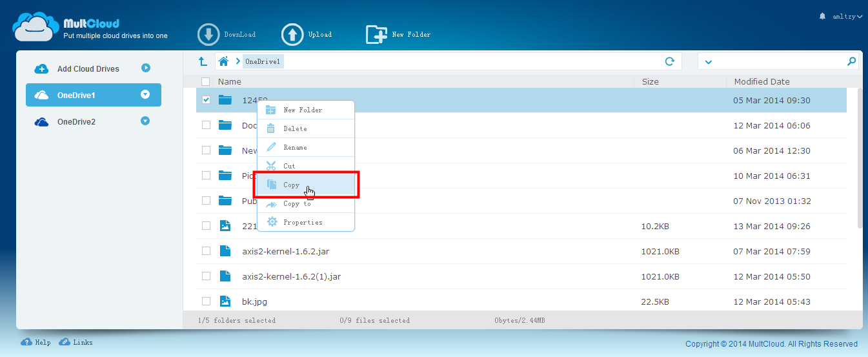Click the bk.jpg image icon
This screenshot has width=868, height=357.
[225, 301]
